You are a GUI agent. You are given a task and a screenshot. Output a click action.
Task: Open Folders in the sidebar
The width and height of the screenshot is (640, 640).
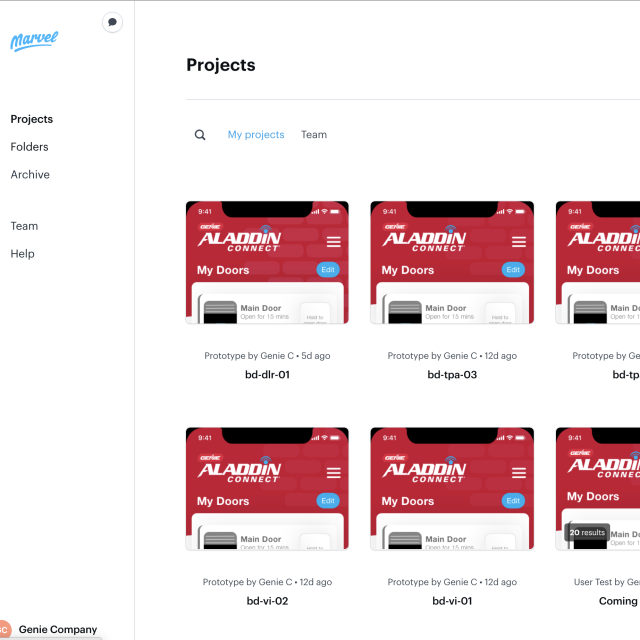point(30,147)
